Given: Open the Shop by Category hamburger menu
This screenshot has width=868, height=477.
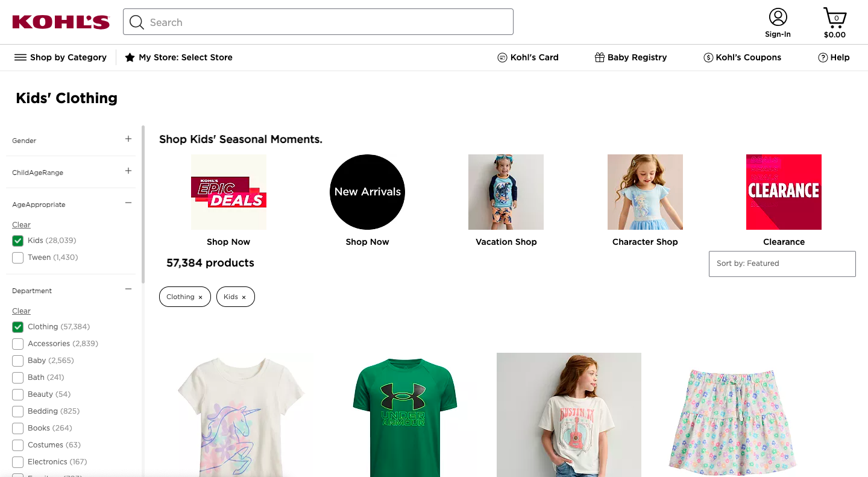Looking at the screenshot, I should [x=20, y=57].
